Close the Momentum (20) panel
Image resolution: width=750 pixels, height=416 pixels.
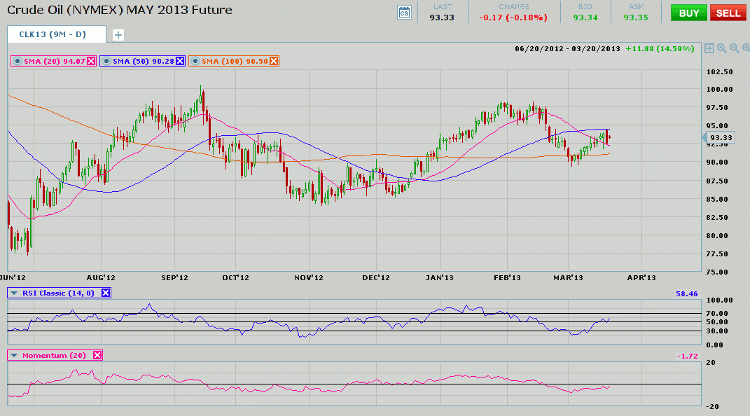click(x=96, y=355)
